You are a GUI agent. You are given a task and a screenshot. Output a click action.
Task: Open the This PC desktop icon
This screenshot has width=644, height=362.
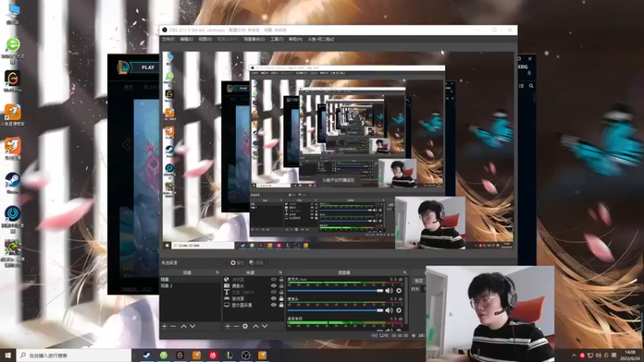click(13, 14)
